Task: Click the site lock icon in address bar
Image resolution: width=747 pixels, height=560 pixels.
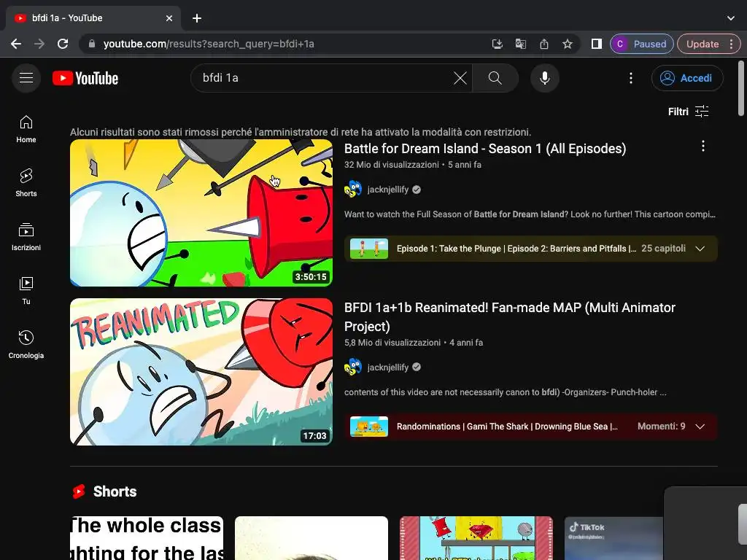Action: [x=92, y=44]
